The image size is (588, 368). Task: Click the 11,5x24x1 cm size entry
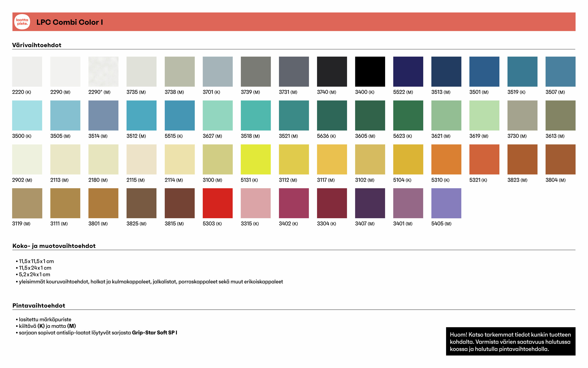click(x=35, y=268)
